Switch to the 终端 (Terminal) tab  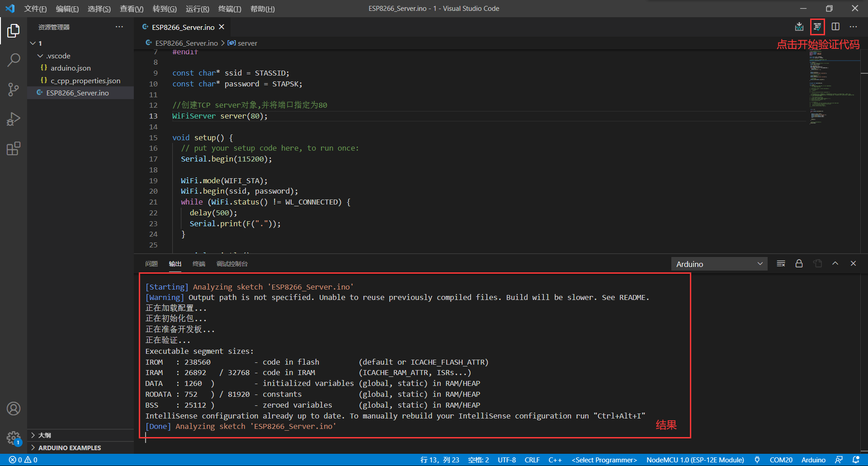[199, 264]
